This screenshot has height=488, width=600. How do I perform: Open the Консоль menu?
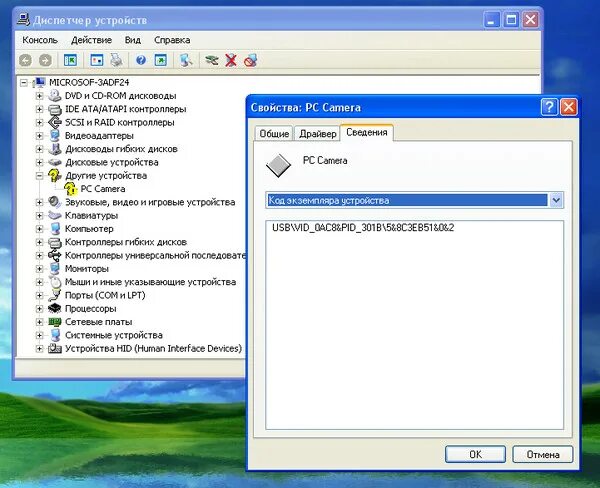point(40,40)
